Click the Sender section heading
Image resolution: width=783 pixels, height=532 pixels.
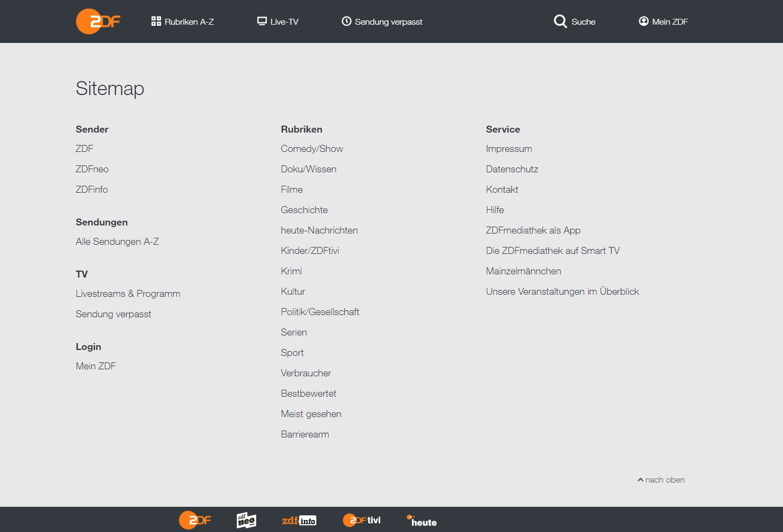92,129
